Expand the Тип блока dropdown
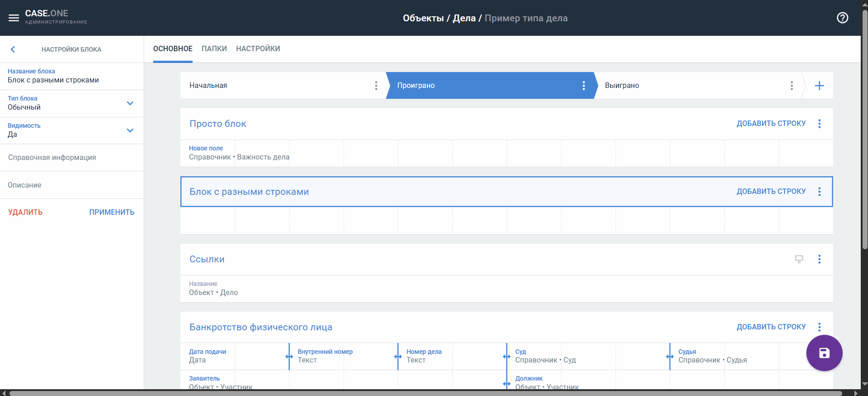The width and height of the screenshot is (868, 396). click(130, 103)
